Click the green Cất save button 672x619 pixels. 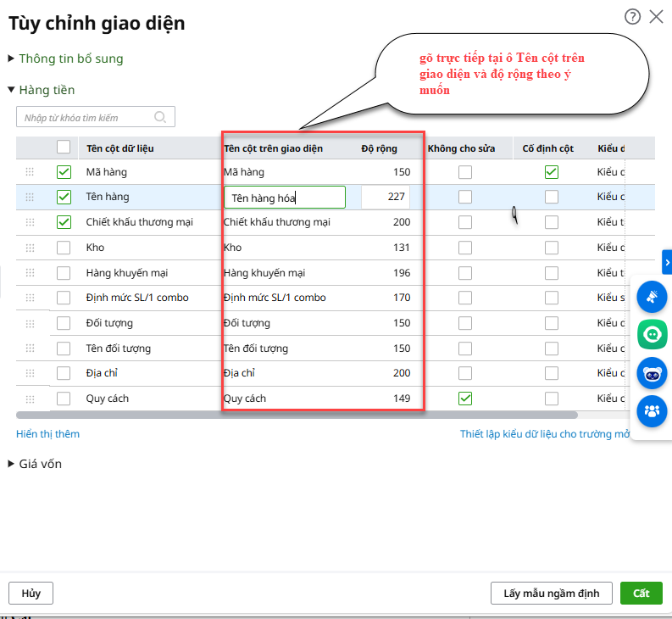click(x=641, y=593)
